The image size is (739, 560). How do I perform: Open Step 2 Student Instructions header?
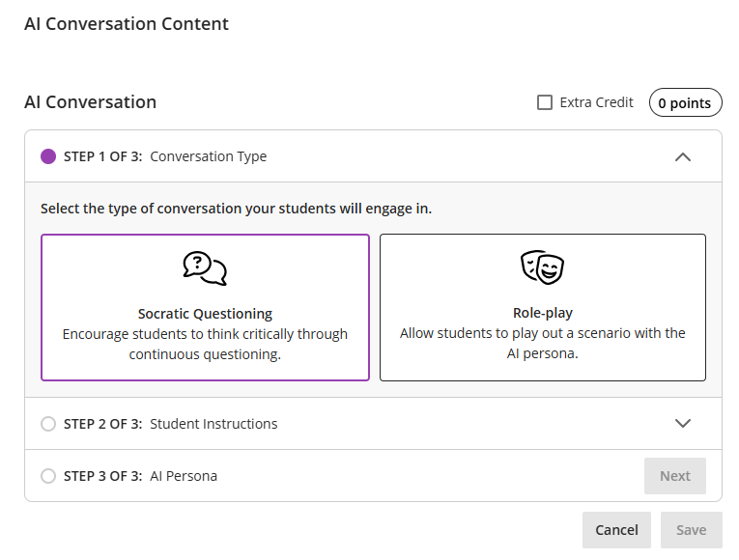point(213,424)
